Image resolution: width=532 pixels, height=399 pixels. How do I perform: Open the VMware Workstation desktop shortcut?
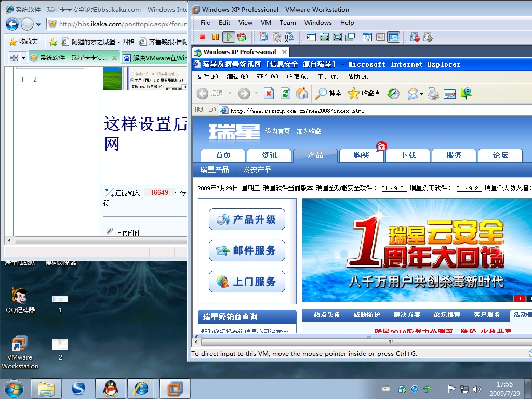coord(20,352)
